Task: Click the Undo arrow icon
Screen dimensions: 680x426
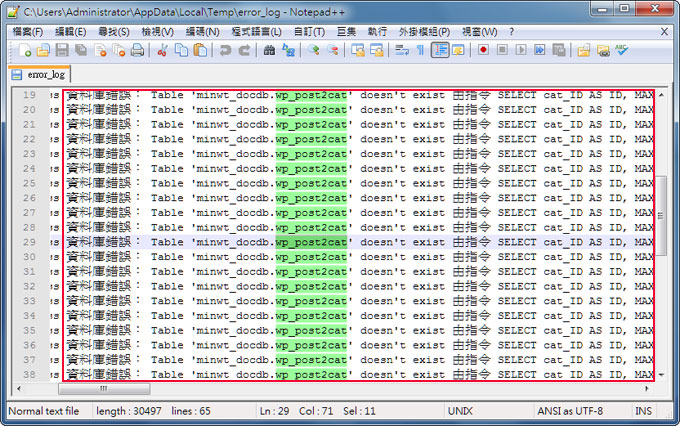Action: pyautogui.click(x=225, y=50)
